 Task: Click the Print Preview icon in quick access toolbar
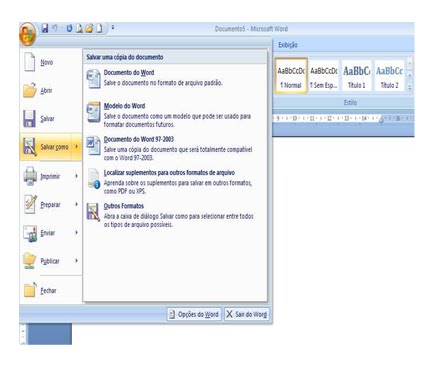tap(79, 29)
